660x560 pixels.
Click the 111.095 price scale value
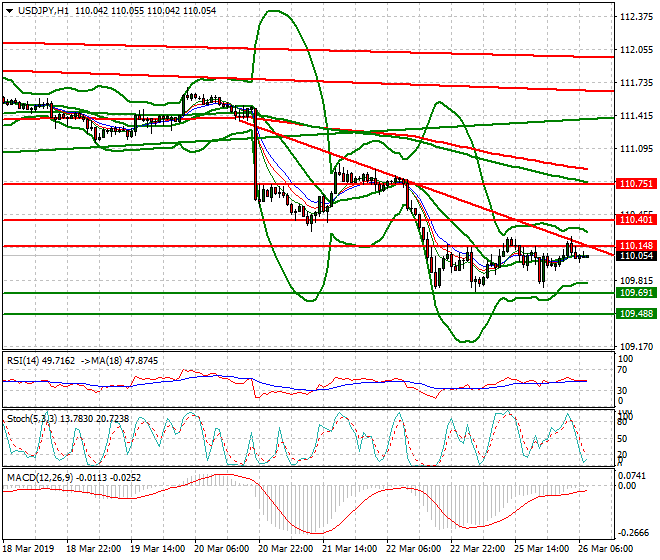(x=636, y=149)
